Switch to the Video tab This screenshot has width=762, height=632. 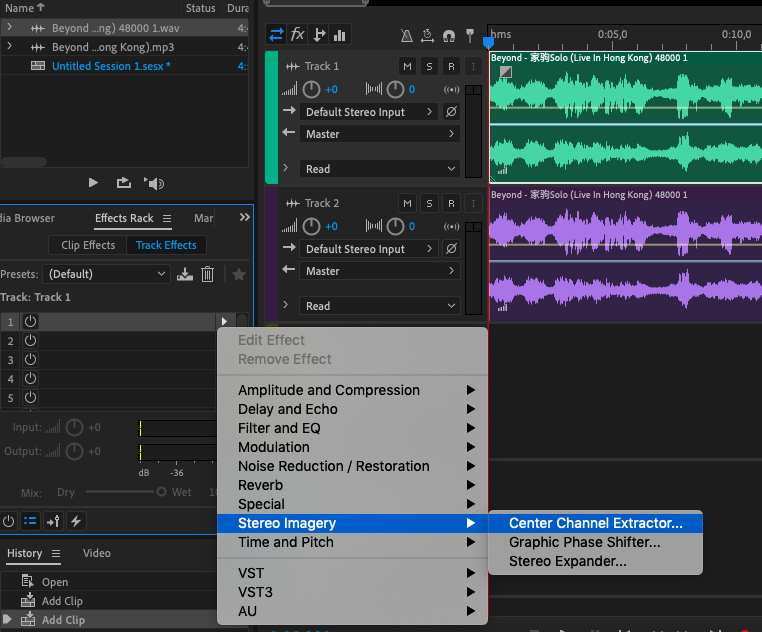click(97, 553)
